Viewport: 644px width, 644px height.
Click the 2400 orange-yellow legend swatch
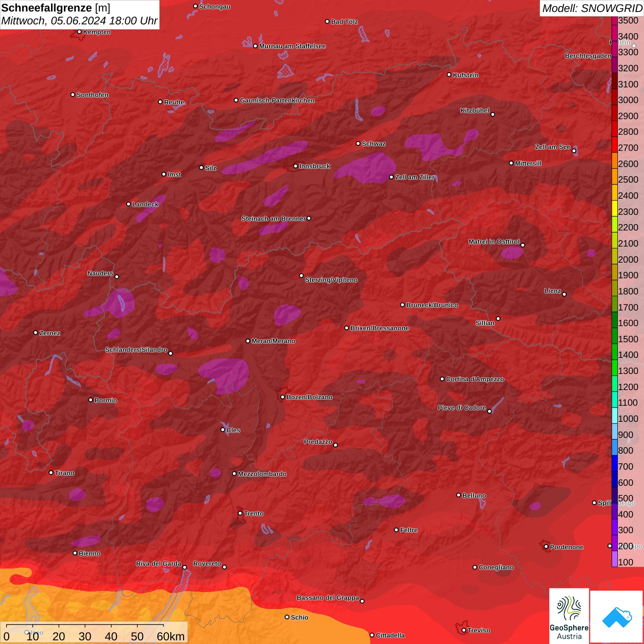pyautogui.click(x=614, y=192)
